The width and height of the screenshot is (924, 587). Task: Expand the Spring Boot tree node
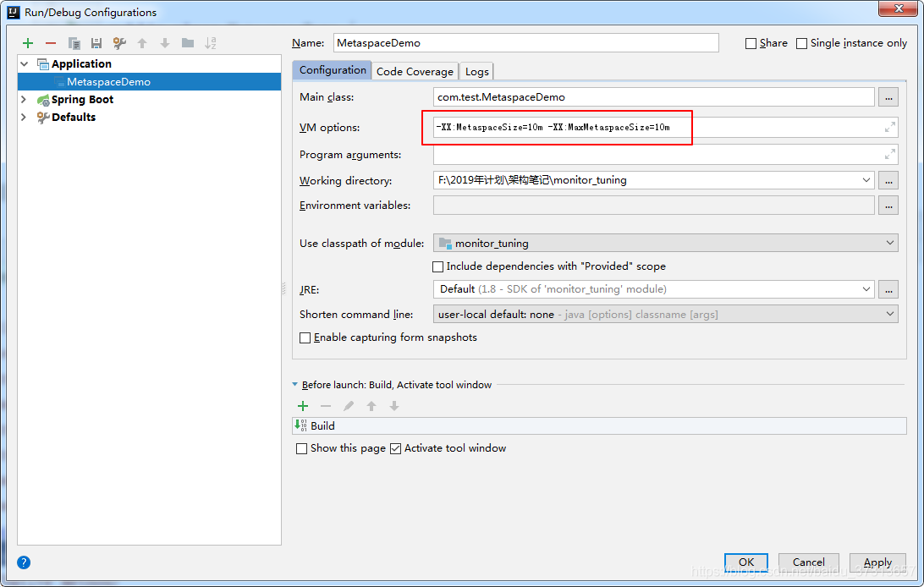(x=24, y=100)
